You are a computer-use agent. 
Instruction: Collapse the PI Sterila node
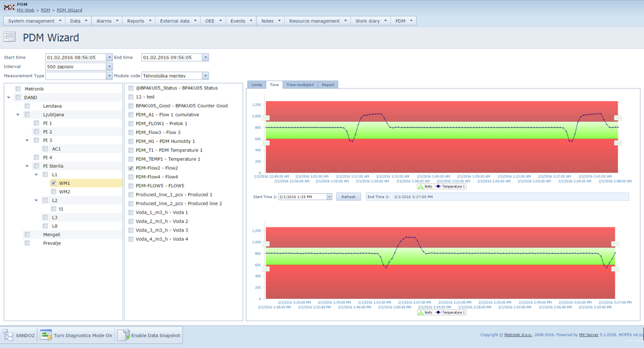coord(27,166)
